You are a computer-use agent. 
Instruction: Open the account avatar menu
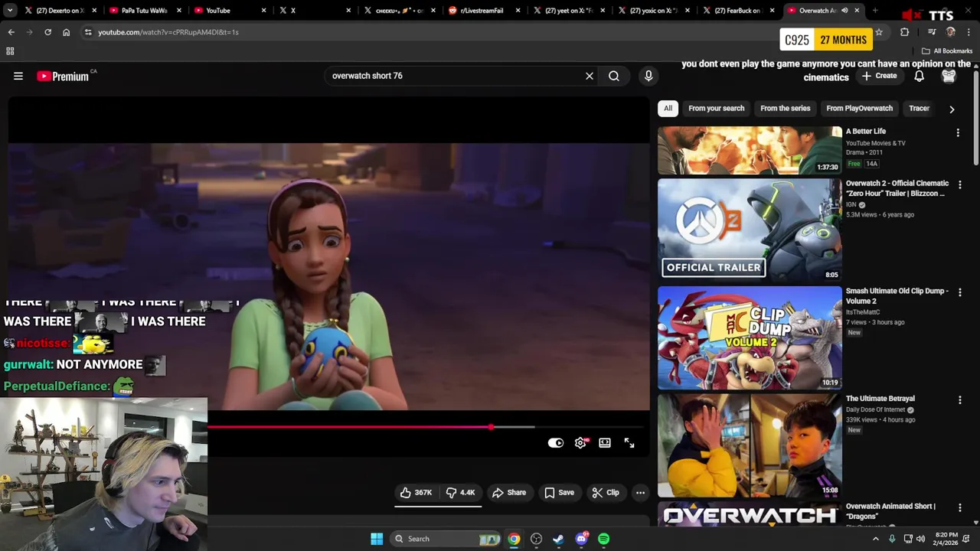[x=949, y=76]
